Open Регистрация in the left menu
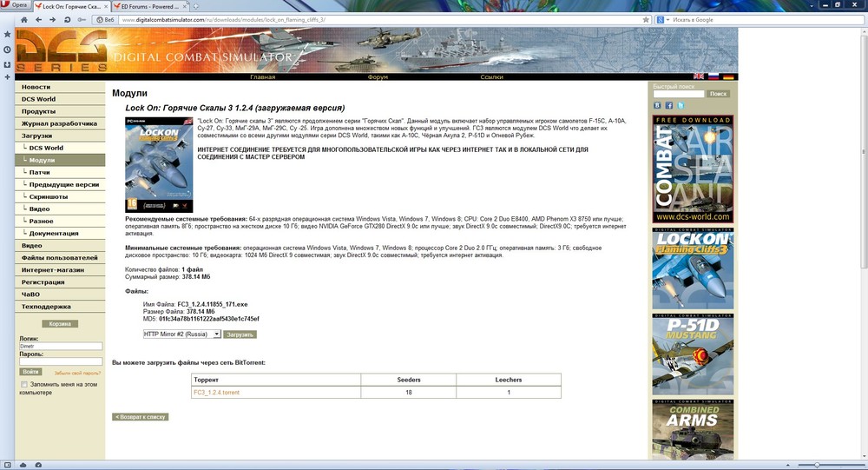Image resolution: width=868 pixels, height=470 pixels. point(61,282)
